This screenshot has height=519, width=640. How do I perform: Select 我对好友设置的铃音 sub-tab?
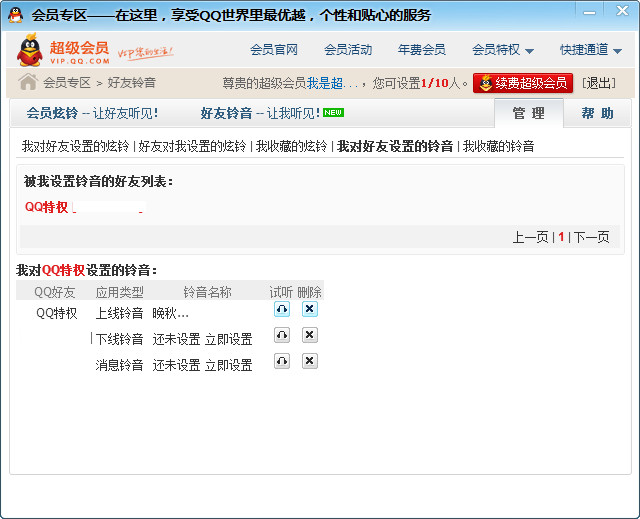(x=395, y=146)
